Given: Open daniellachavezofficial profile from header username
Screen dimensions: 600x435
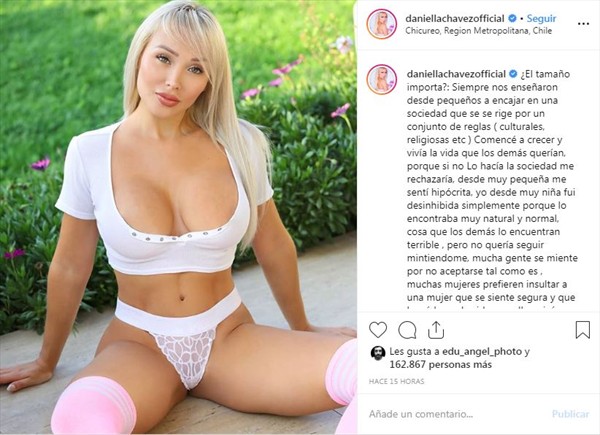Looking at the screenshot, I should (x=455, y=18).
